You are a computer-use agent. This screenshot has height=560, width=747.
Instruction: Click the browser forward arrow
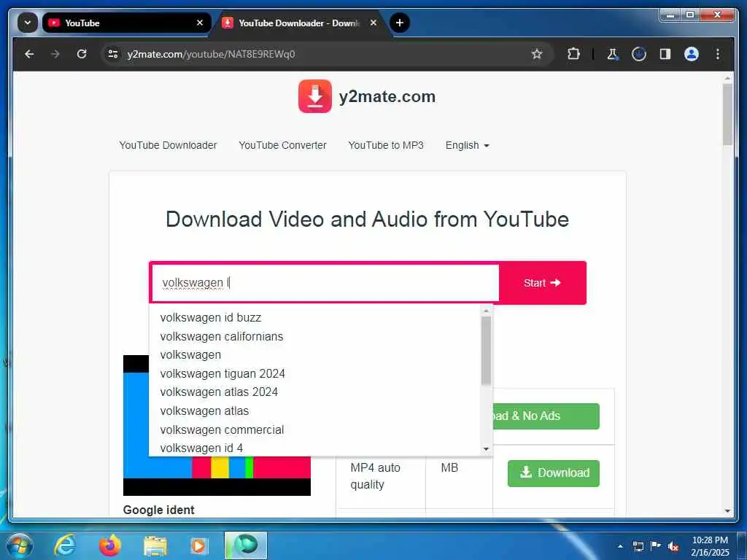55,54
